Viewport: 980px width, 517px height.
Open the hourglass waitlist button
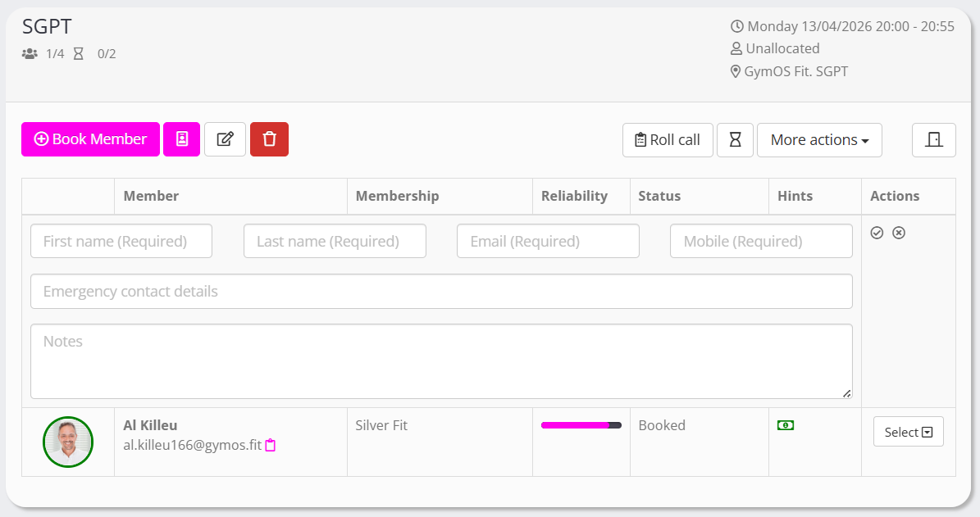click(735, 140)
